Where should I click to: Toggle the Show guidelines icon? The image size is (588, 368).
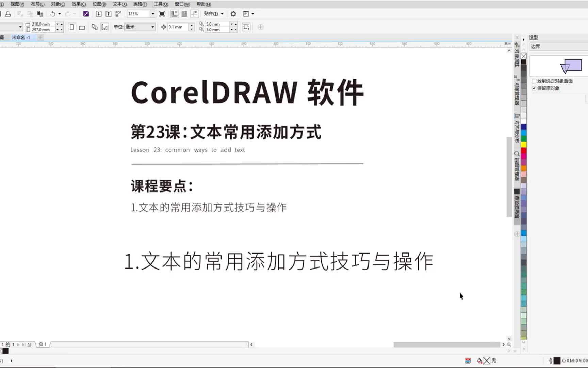tap(194, 14)
